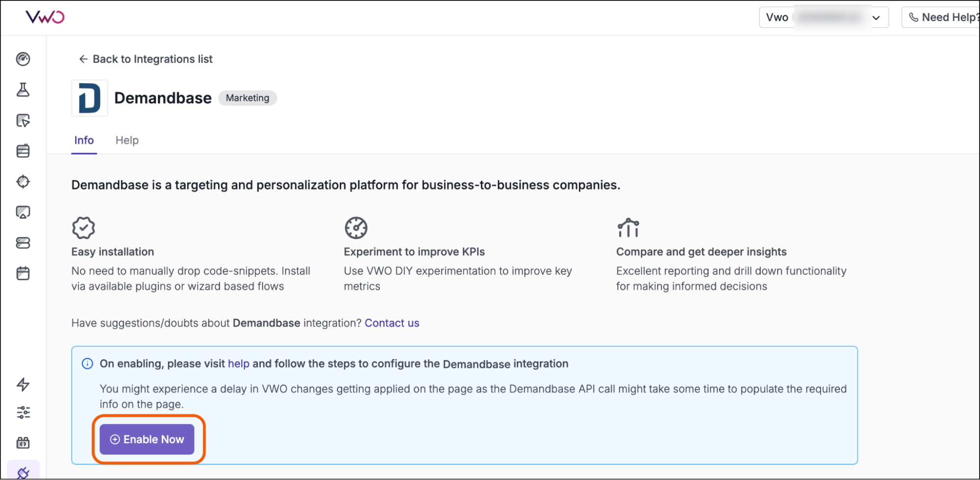Click the deeper insights chart icon

[628, 228]
